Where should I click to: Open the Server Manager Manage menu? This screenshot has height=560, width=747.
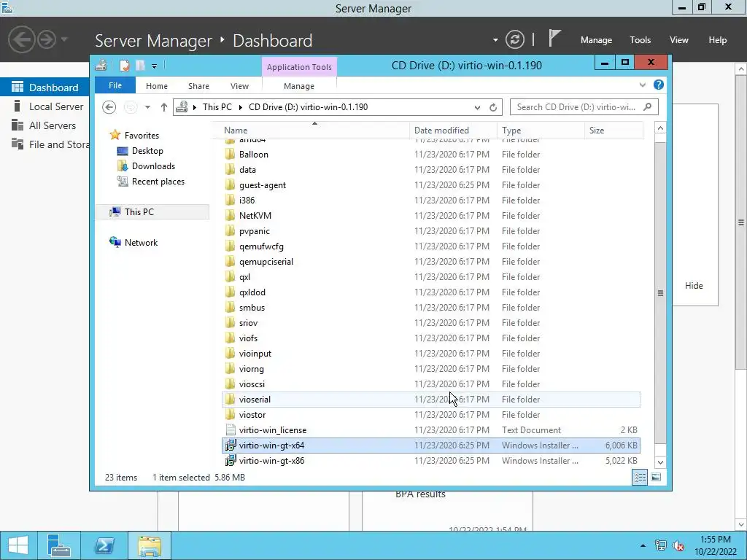(596, 40)
